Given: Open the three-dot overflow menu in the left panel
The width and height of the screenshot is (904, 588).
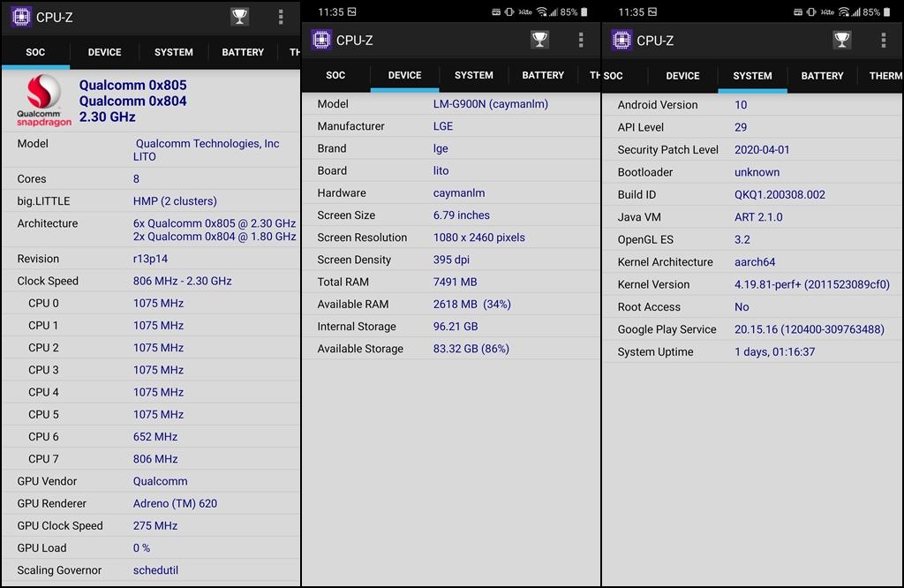Looking at the screenshot, I should (x=281, y=17).
